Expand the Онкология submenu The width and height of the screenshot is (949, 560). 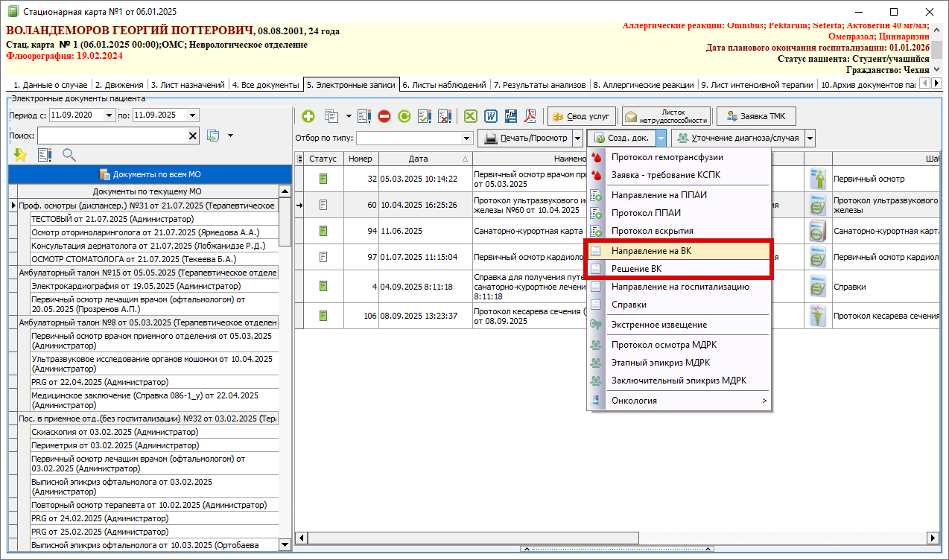(x=679, y=401)
